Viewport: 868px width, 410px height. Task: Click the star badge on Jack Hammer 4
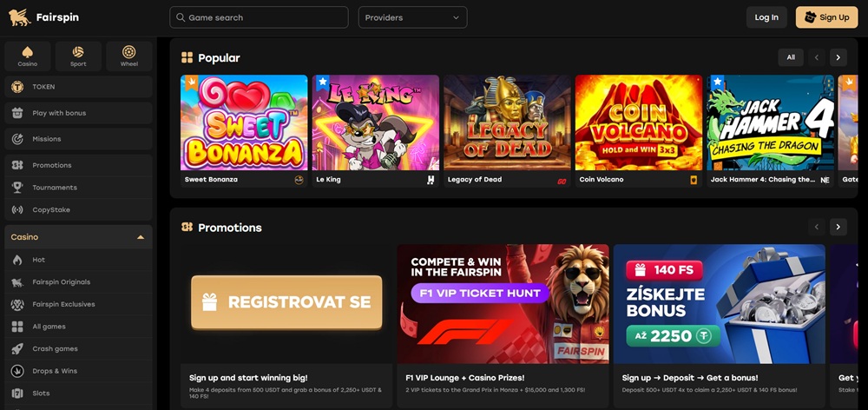pos(718,83)
